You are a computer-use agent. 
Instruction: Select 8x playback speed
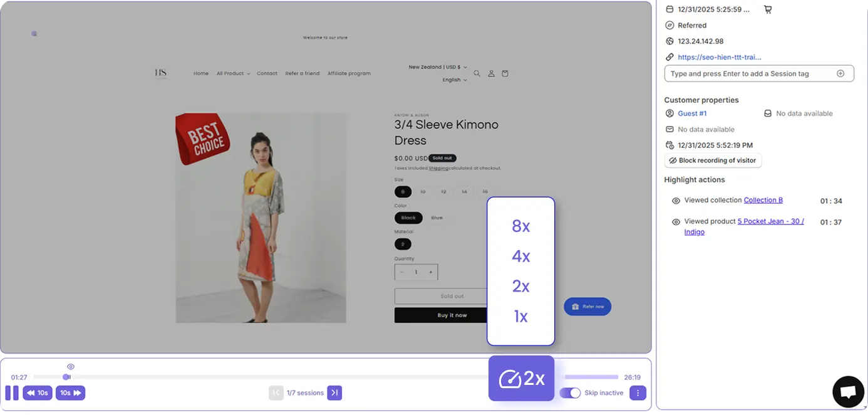tap(521, 226)
